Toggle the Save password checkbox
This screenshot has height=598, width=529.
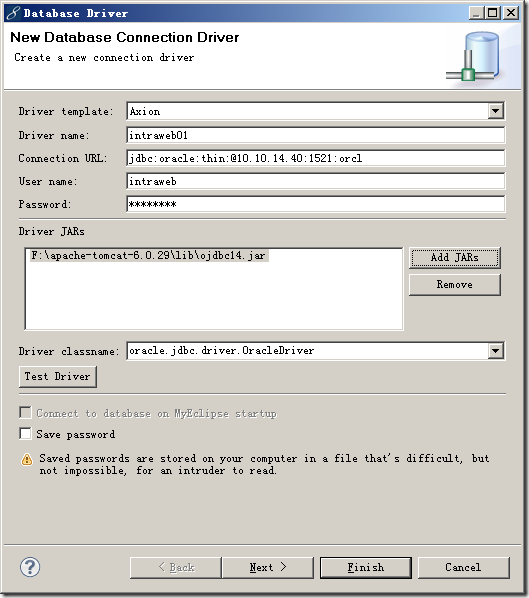(x=25, y=434)
